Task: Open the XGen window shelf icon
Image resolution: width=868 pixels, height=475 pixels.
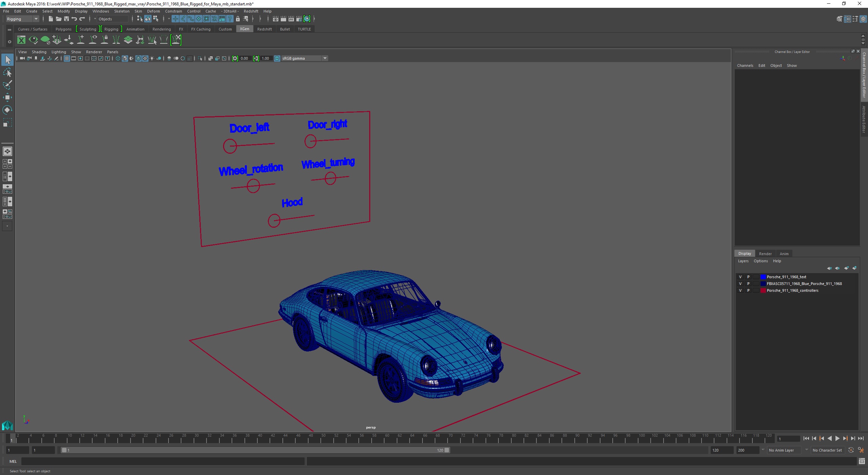Action: pos(21,40)
